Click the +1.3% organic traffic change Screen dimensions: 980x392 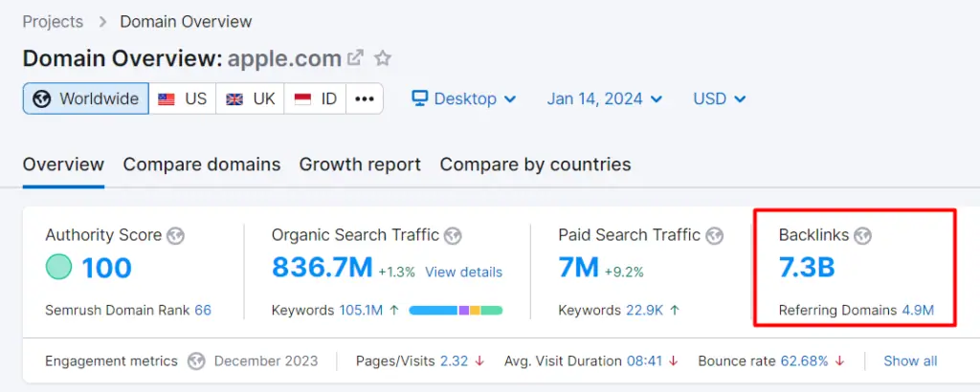[396, 272]
